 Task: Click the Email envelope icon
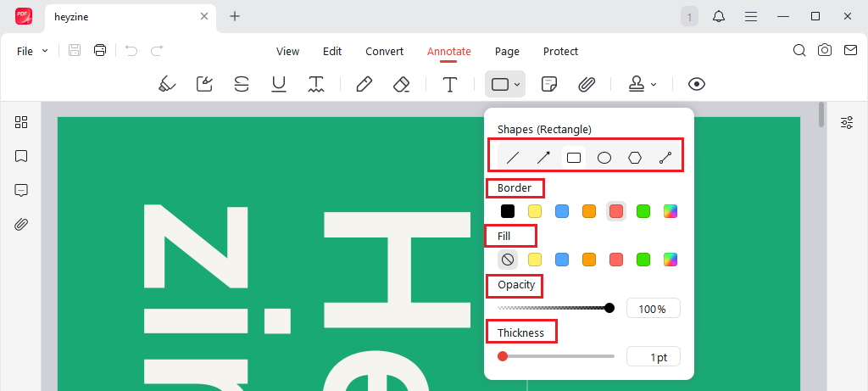click(850, 50)
